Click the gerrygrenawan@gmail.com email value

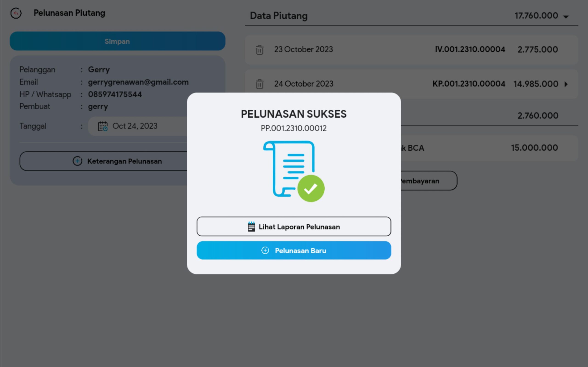coord(138,82)
